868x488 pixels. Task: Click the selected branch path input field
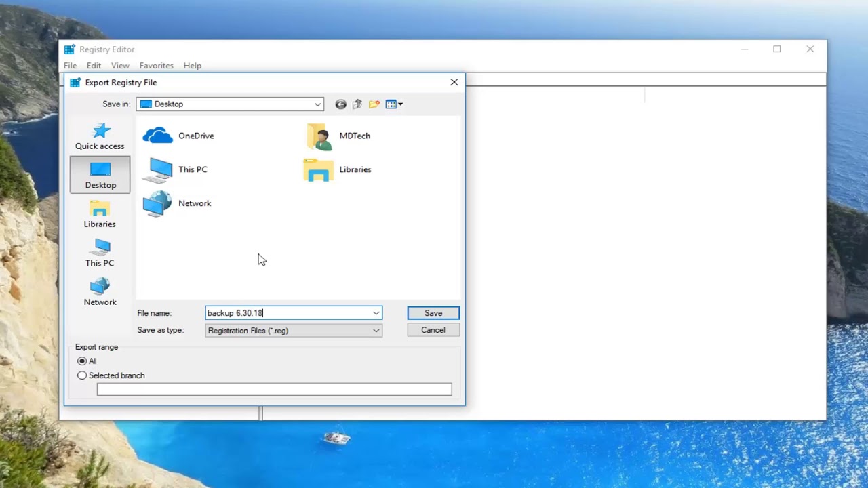274,388
